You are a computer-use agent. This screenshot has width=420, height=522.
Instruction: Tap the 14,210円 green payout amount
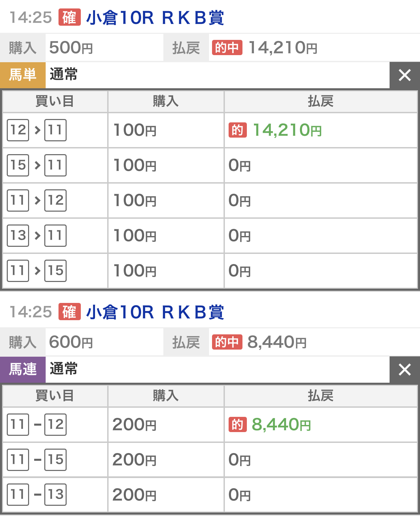(287, 130)
